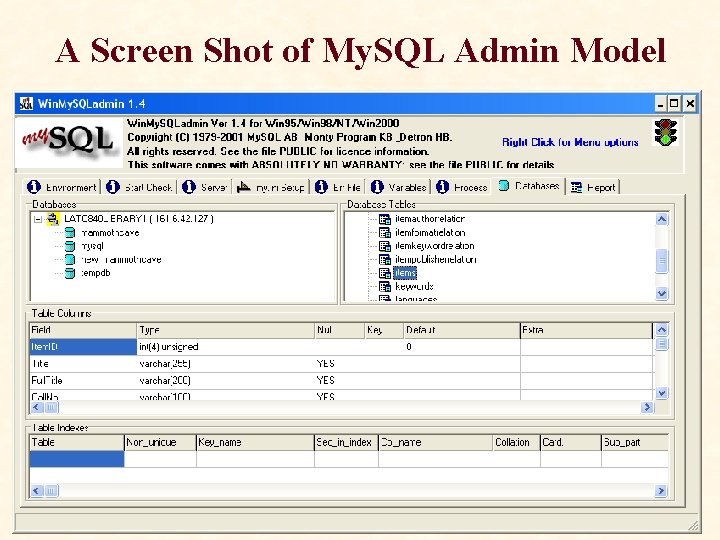Screen dimensions: 720x540
Task: Click the Database Tables scroll down arrow
Action: 661,293
